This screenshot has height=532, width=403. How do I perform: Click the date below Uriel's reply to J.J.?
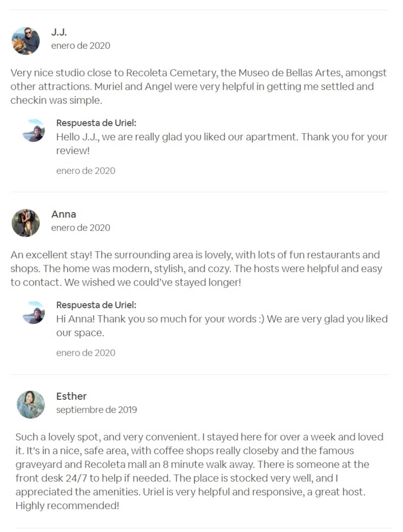pyautogui.click(x=86, y=171)
